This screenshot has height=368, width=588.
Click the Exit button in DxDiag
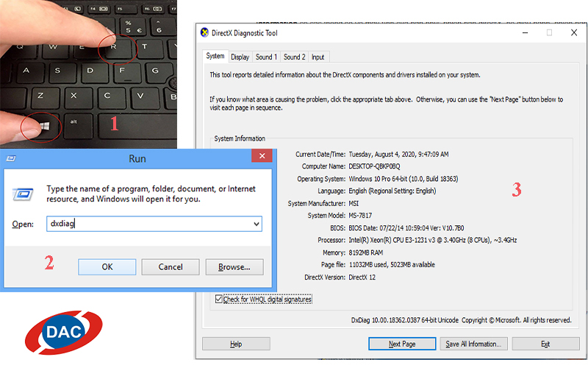pos(545,344)
